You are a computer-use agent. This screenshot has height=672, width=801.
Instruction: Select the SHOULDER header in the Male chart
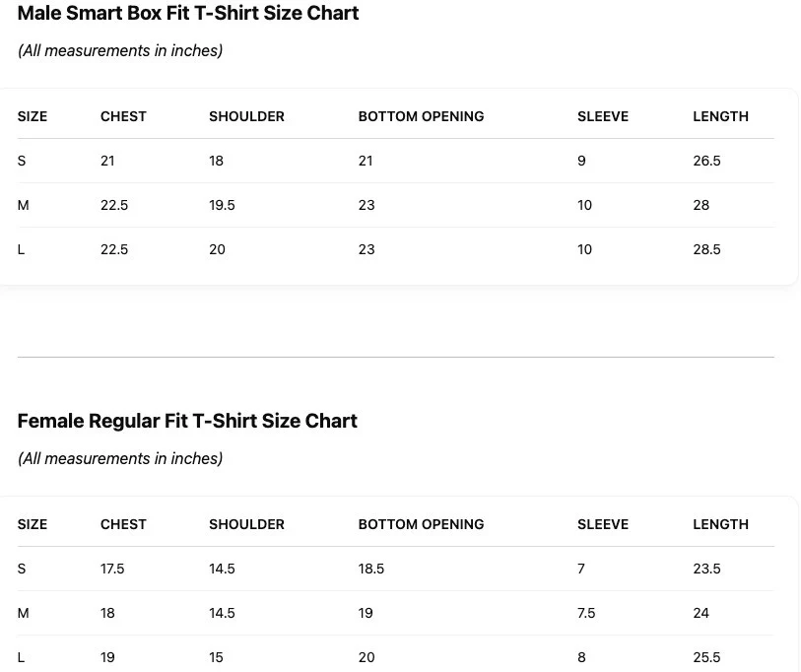coord(246,116)
